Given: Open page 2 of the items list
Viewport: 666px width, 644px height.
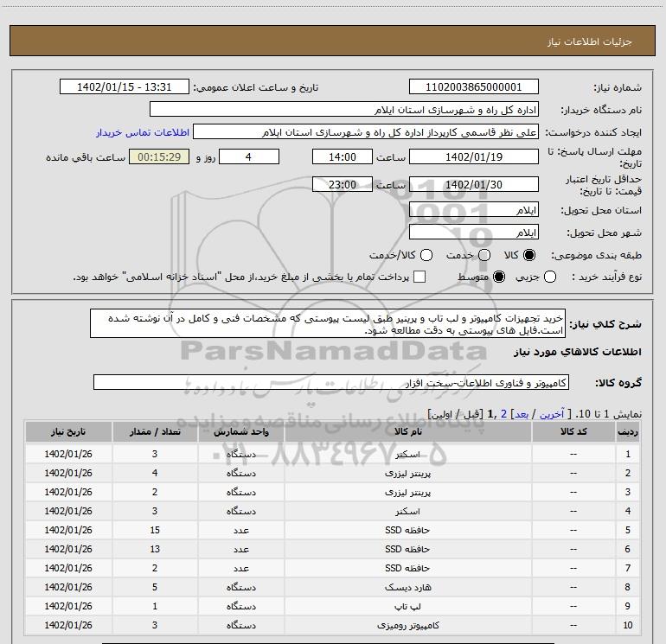Looking at the screenshot, I should coord(503,414).
